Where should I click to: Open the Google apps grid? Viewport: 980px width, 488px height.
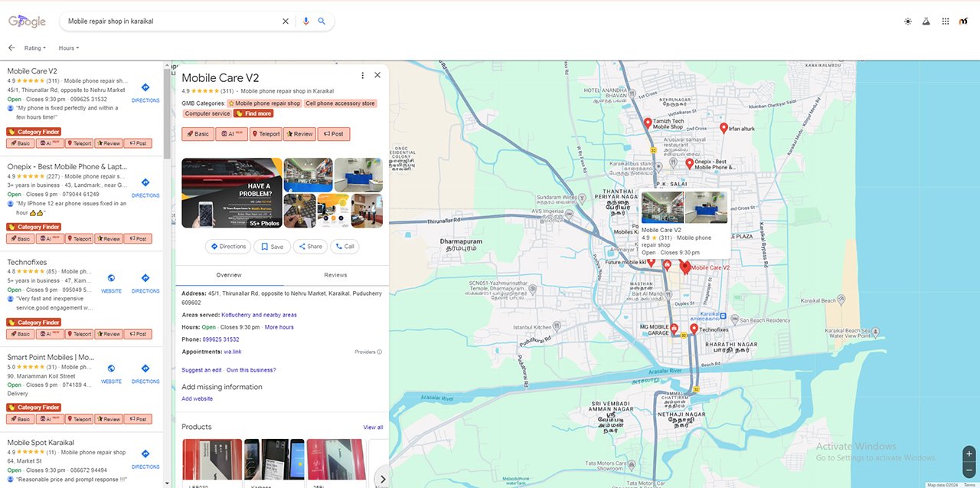click(x=946, y=21)
